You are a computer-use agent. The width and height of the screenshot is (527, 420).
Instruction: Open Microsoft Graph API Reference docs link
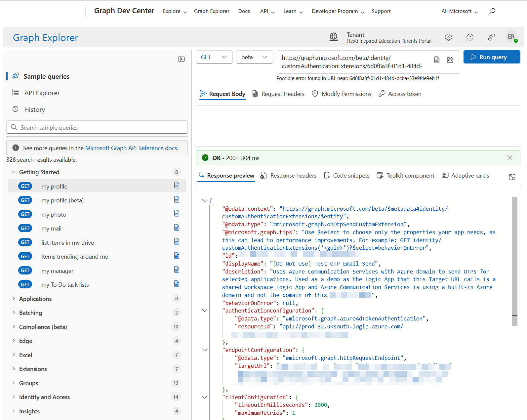pos(132,148)
